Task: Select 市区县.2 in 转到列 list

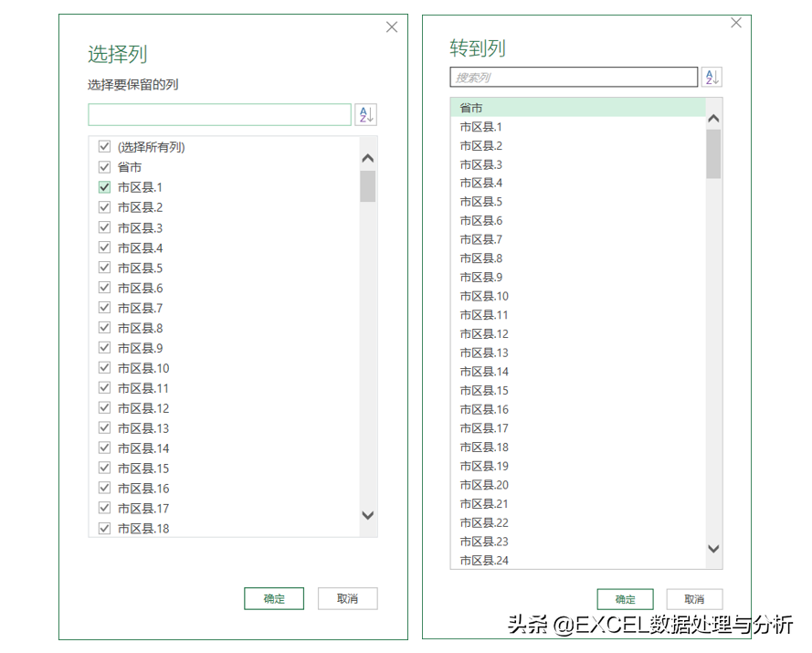Action: tap(578, 145)
